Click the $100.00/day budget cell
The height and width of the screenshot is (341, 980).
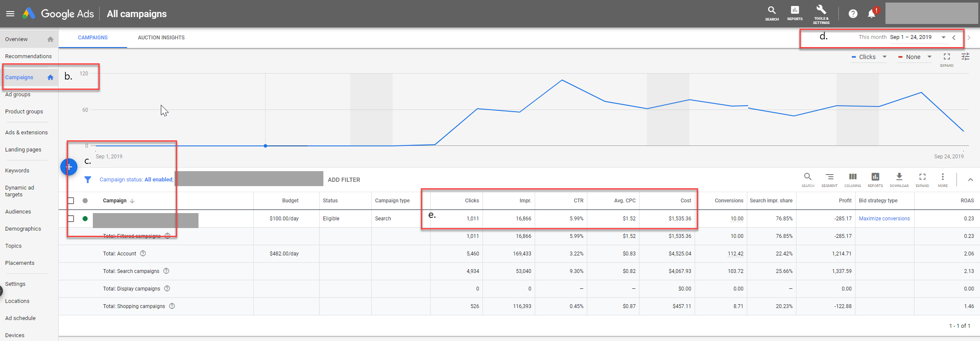click(x=284, y=219)
